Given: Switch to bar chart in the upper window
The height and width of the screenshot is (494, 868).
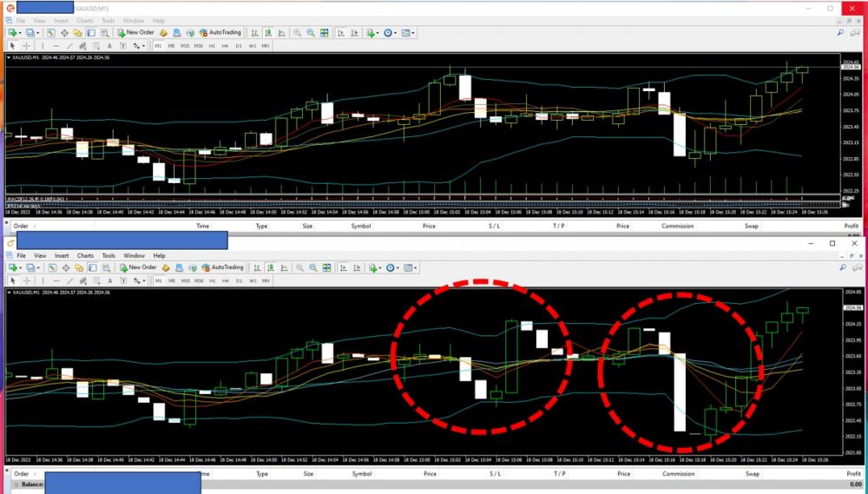Looking at the screenshot, I should click(x=254, y=33).
